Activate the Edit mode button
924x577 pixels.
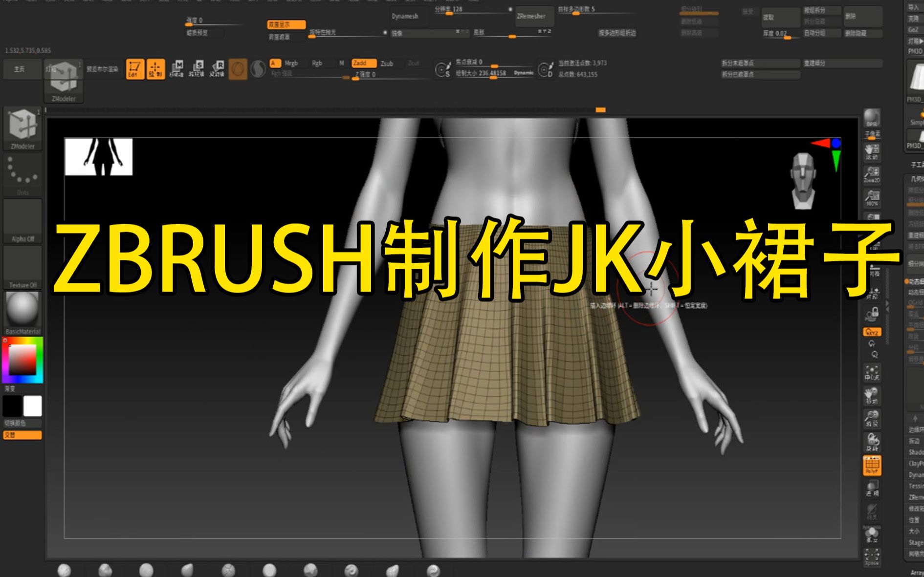tap(135, 69)
